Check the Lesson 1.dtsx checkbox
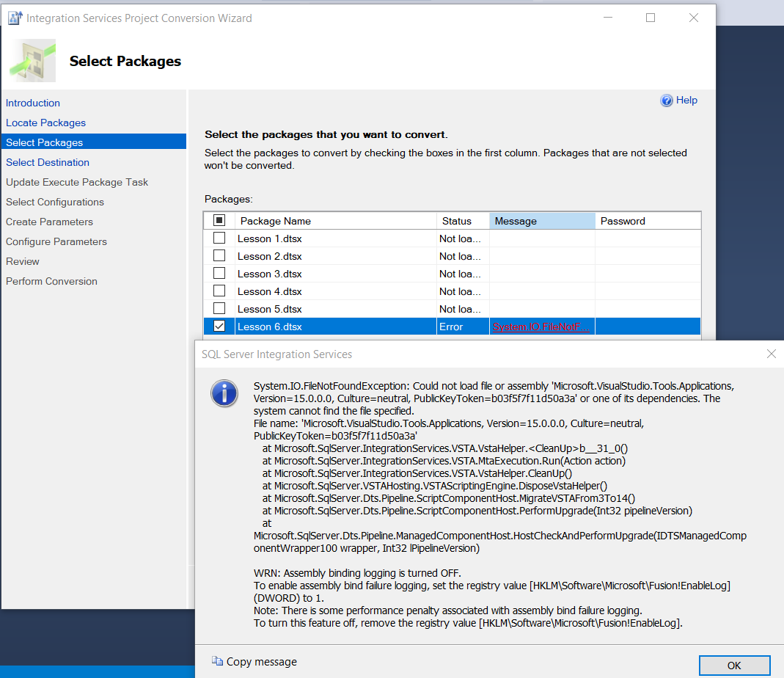This screenshot has width=784, height=678. point(219,238)
